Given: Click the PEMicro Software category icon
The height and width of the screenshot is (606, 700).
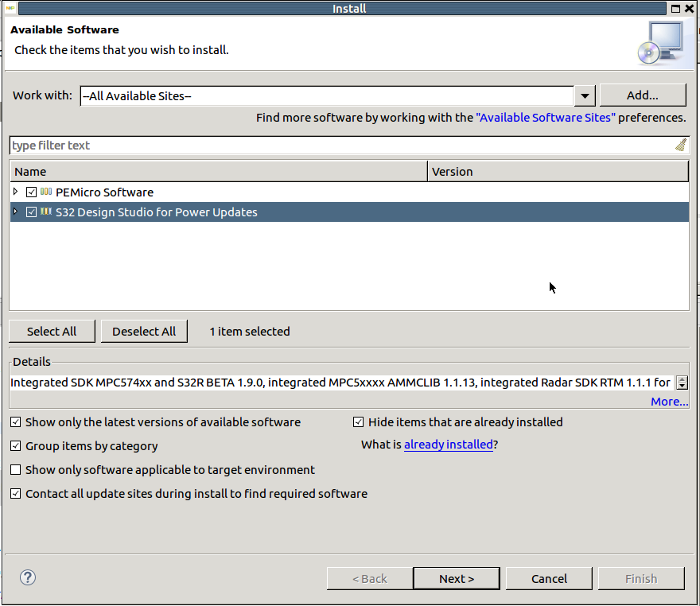Looking at the screenshot, I should point(46,192).
